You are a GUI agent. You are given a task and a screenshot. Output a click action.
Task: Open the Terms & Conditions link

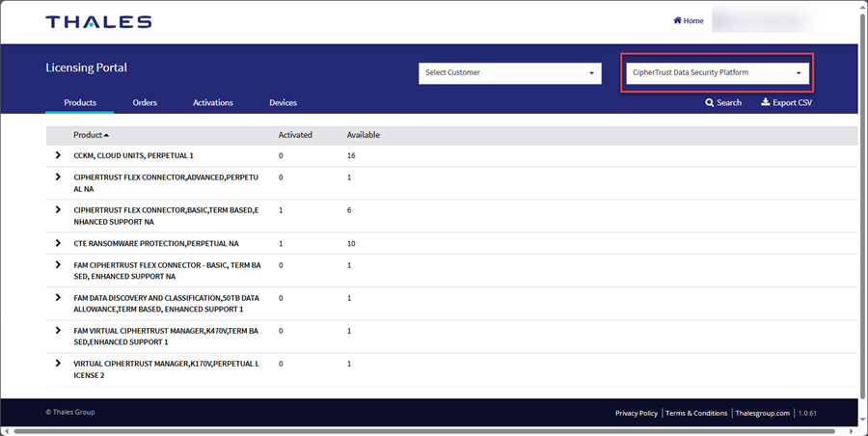click(696, 413)
